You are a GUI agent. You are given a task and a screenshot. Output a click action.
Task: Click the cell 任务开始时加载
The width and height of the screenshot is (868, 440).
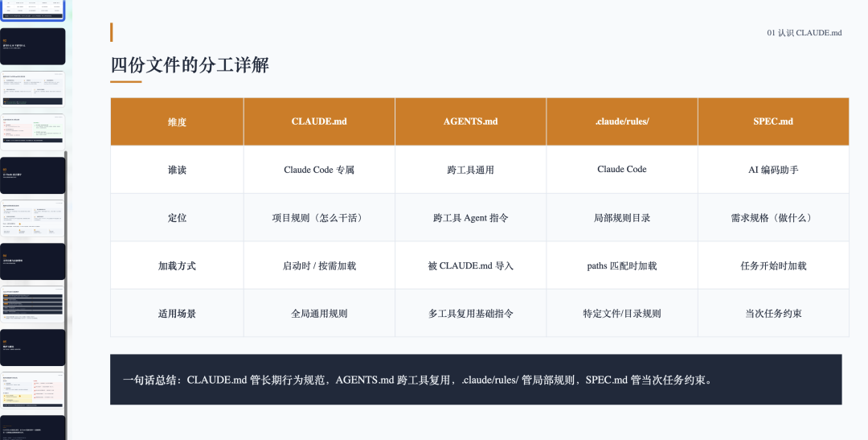tap(773, 266)
